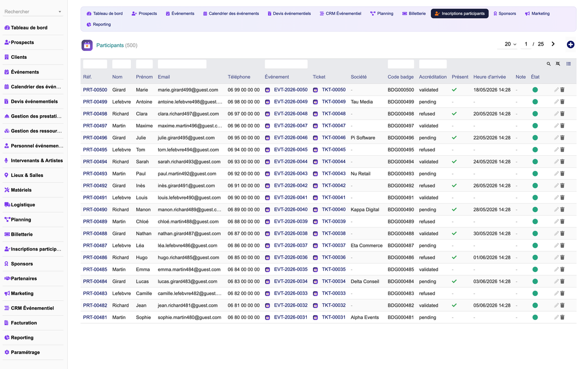Open event link EVT-2026-0045
Viewport: 588px width, 369px height.
tap(291, 150)
